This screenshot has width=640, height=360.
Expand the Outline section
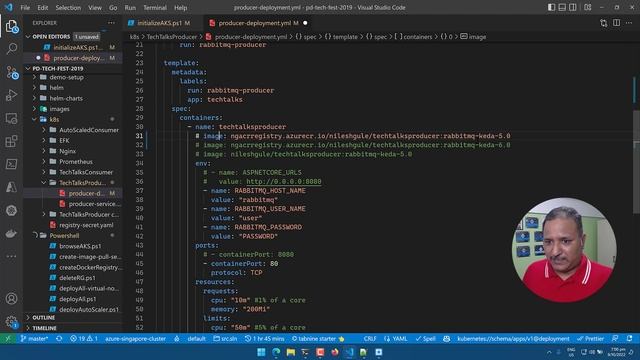click(44, 318)
